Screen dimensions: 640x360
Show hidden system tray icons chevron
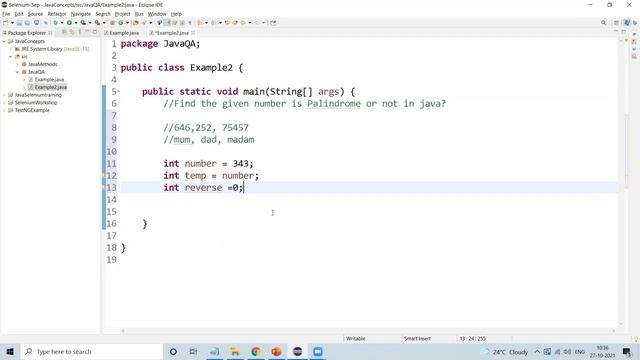537,351
